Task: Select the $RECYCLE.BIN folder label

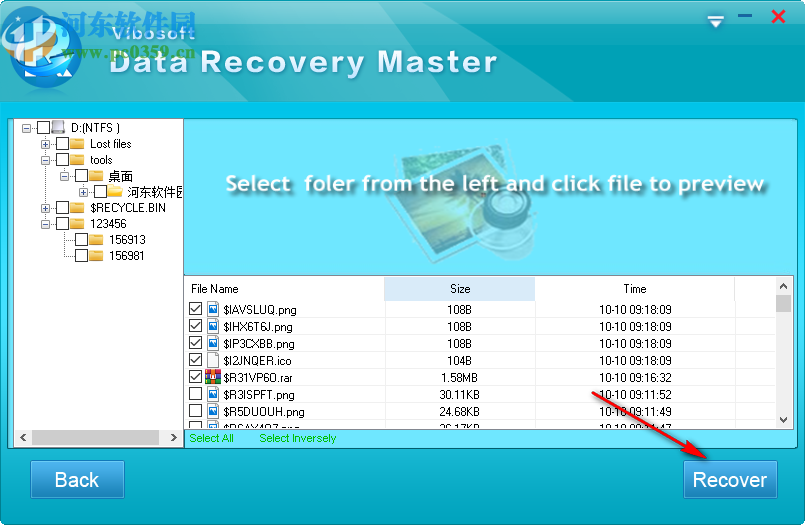Action: click(x=128, y=208)
